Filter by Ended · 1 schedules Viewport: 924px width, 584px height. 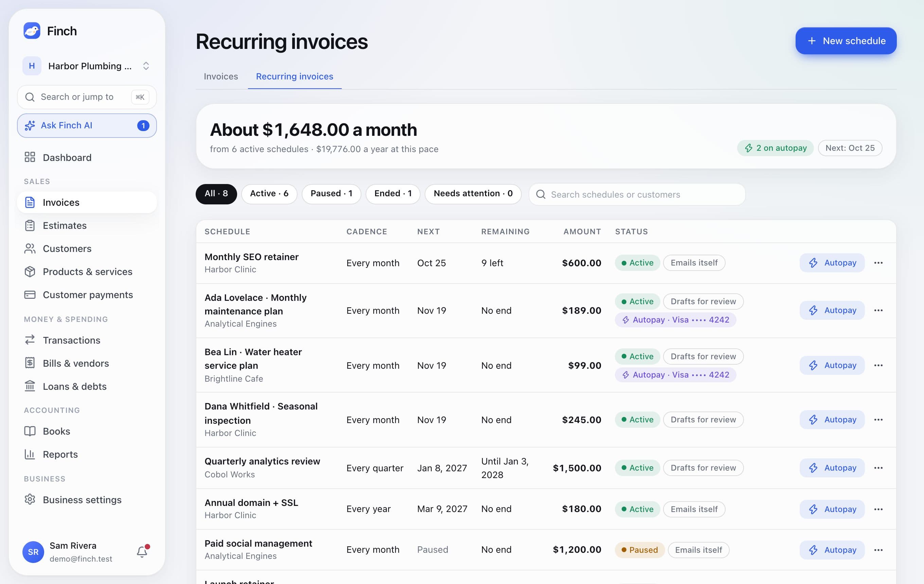[393, 194]
